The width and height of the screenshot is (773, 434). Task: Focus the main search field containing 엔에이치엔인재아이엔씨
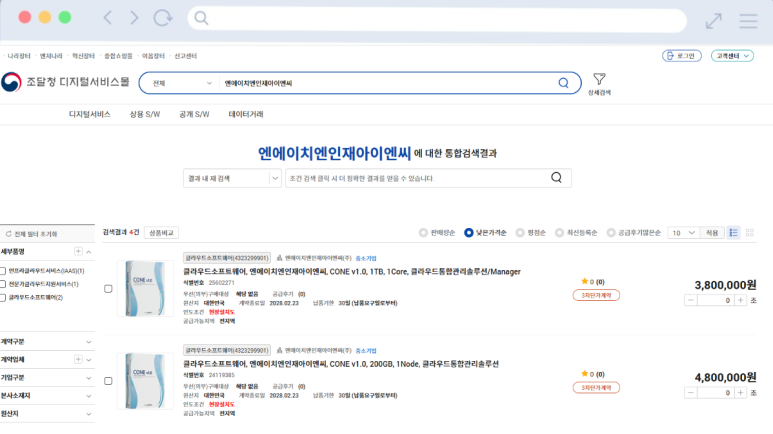pyautogui.click(x=387, y=83)
